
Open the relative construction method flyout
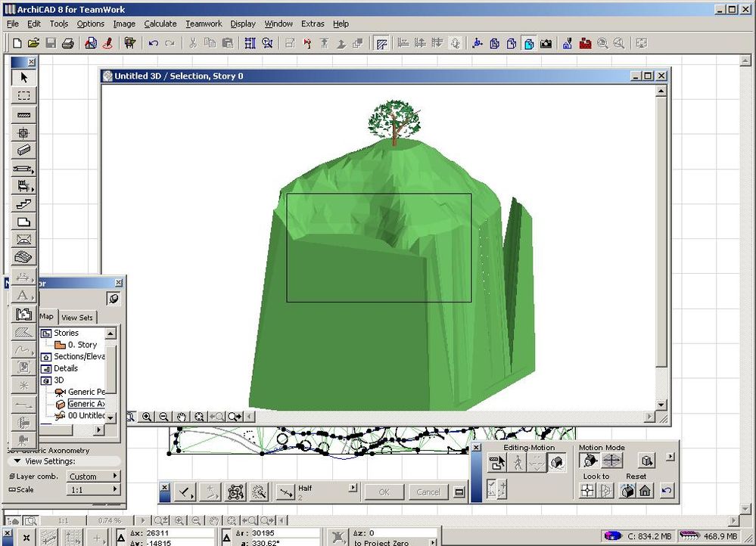click(x=185, y=492)
